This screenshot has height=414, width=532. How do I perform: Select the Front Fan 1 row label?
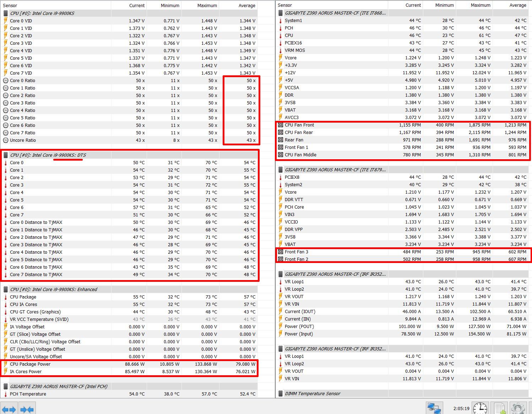[x=297, y=147]
